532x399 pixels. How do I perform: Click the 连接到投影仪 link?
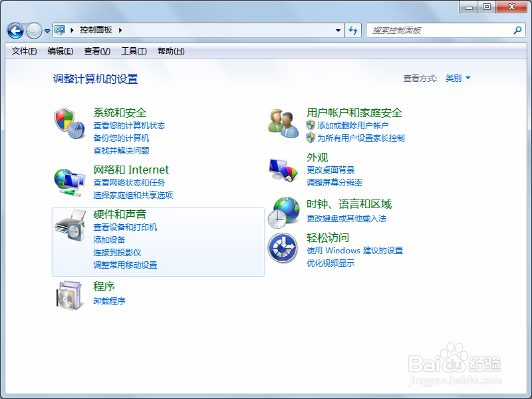point(118,253)
